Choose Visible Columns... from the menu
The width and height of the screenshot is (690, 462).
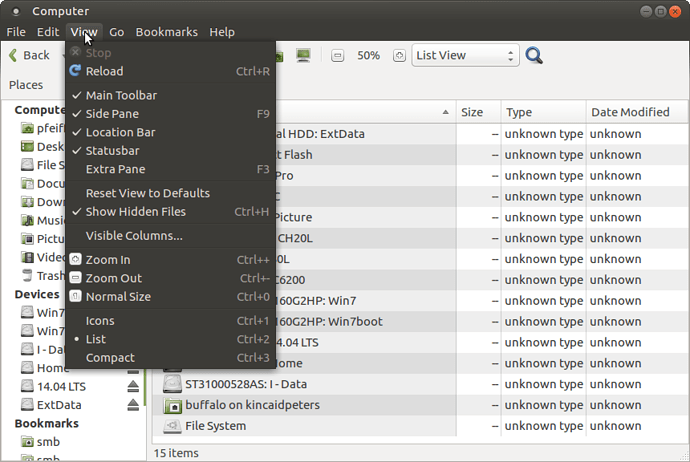[134, 236]
